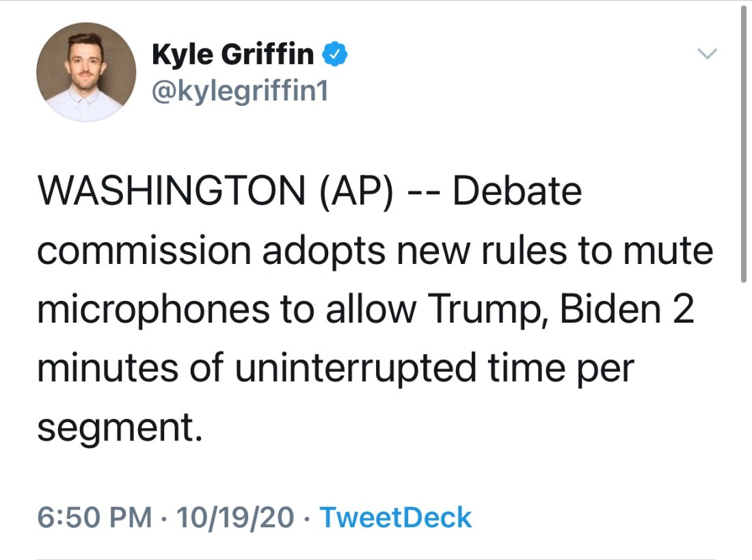Open Kyle Griffin's profile photo
Screen dimensions: 752x560
click(x=86, y=72)
